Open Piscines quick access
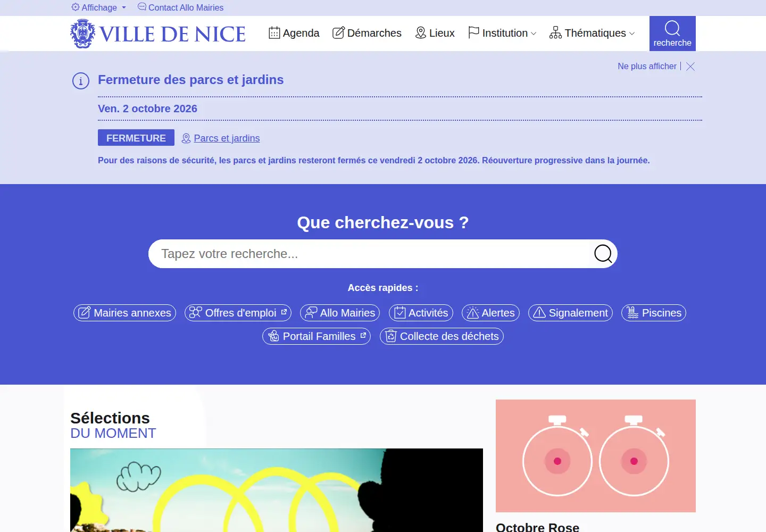Screen dimensions: 766x532 (x=654, y=313)
